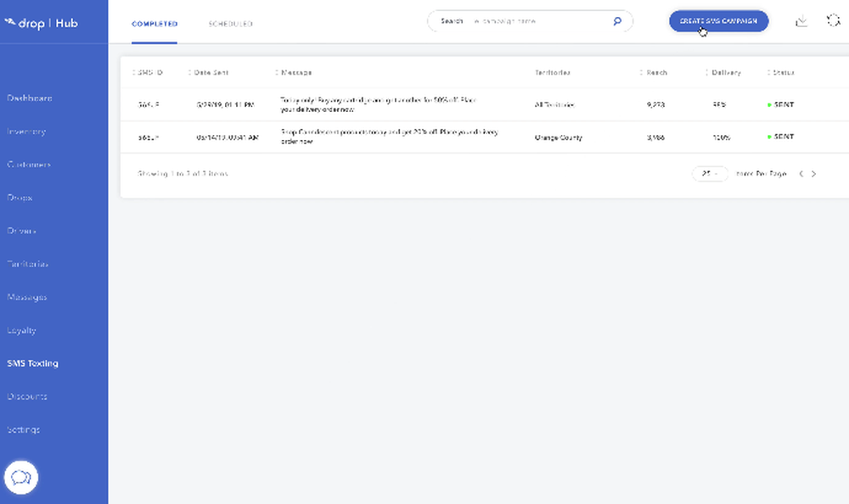Go to next page arrow
The height and width of the screenshot is (504, 849).
tap(813, 174)
